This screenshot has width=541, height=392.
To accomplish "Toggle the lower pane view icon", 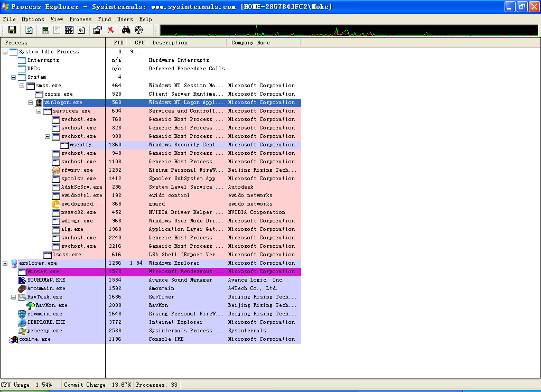I will (x=69, y=30).
